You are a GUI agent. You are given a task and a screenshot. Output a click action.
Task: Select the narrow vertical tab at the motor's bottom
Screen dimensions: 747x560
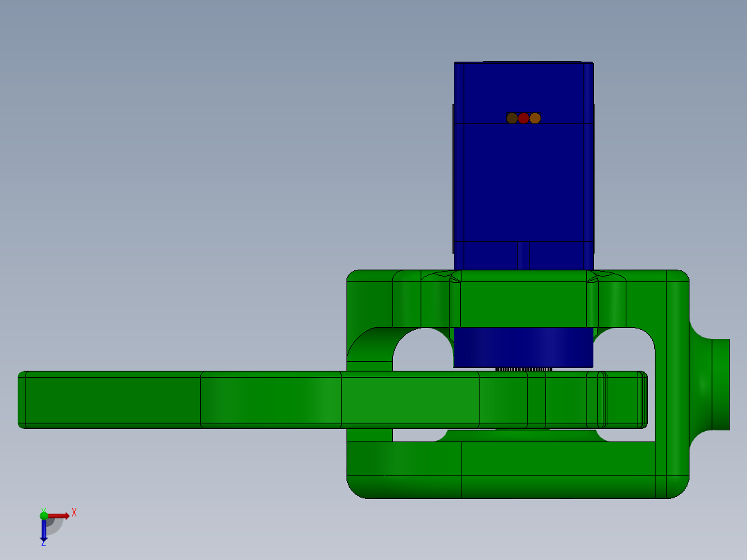click(524, 256)
